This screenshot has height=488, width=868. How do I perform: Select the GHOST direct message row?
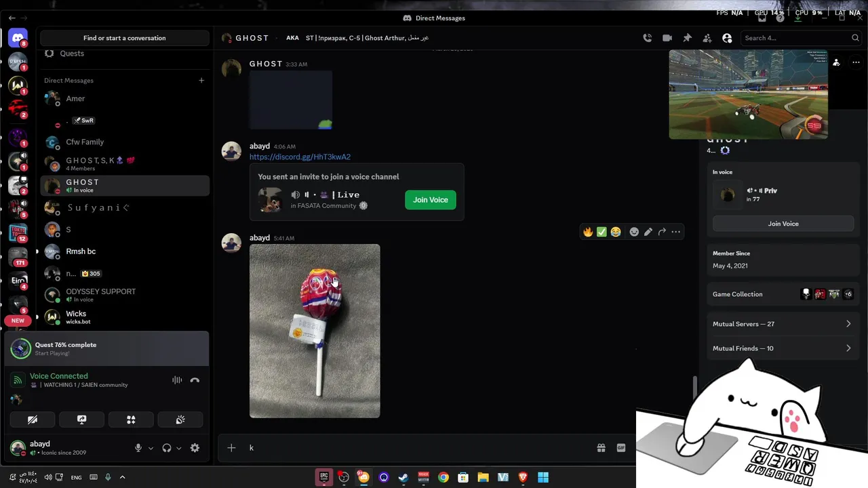point(126,186)
